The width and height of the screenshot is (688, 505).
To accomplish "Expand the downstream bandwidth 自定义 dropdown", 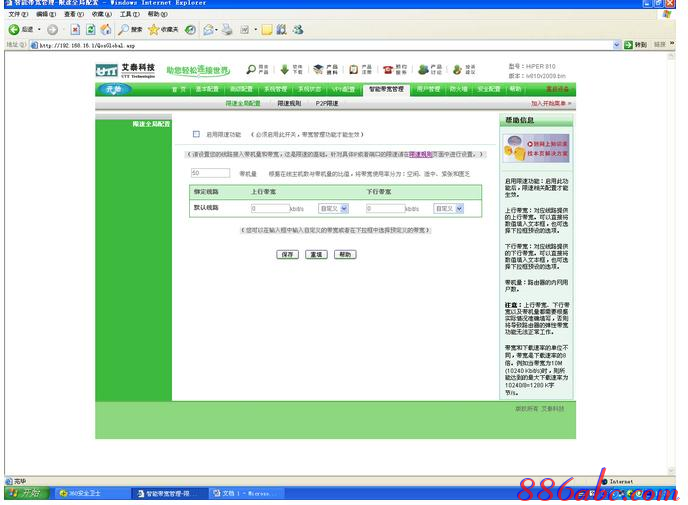I will tap(448, 208).
